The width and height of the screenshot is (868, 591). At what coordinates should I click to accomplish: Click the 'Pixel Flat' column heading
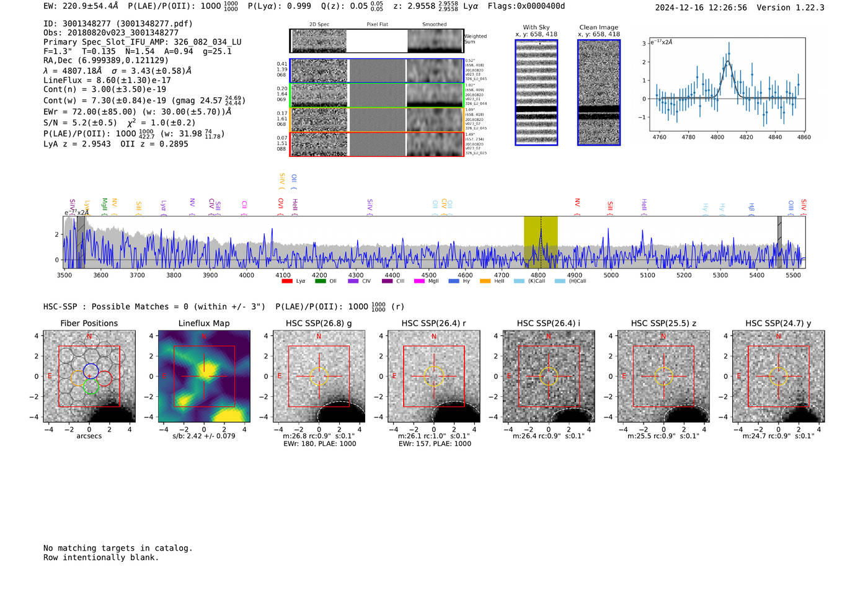pos(377,25)
